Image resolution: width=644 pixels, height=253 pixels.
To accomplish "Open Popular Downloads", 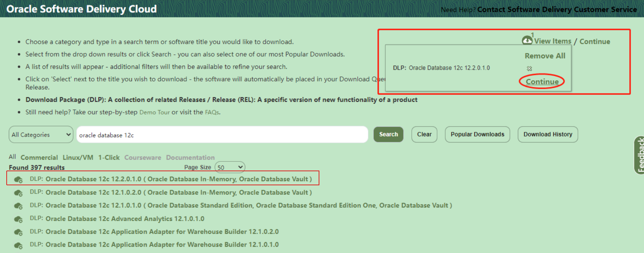I will (x=477, y=134).
